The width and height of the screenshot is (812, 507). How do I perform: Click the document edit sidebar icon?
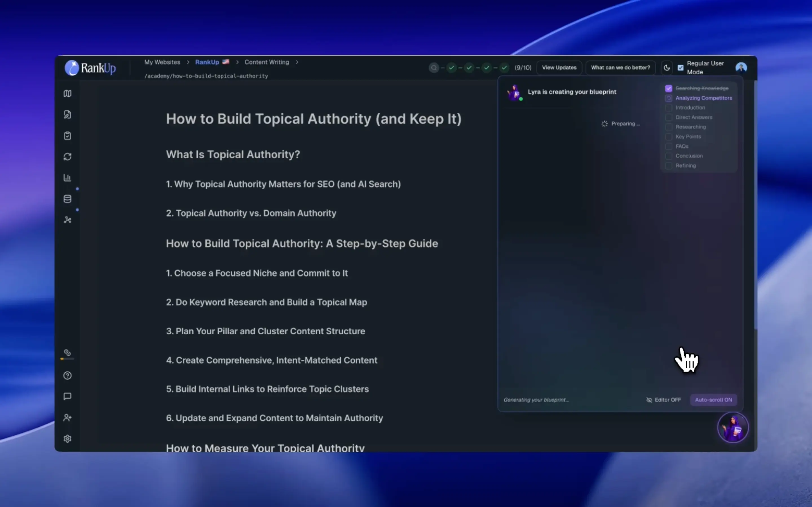click(x=67, y=115)
